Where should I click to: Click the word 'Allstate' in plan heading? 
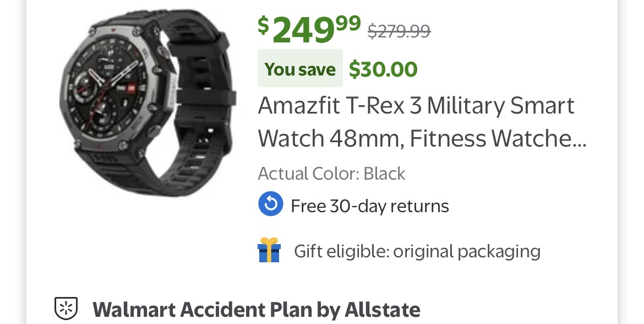coord(382,309)
